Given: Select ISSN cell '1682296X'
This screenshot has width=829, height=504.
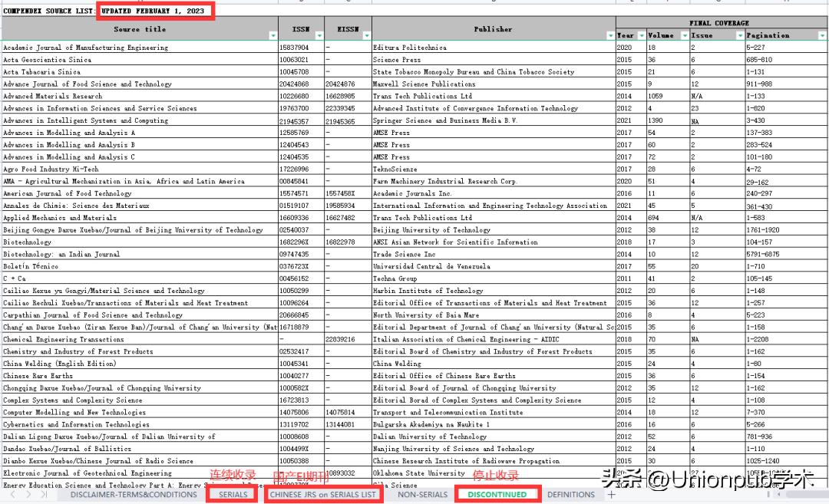Looking at the screenshot, I should 301,242.
